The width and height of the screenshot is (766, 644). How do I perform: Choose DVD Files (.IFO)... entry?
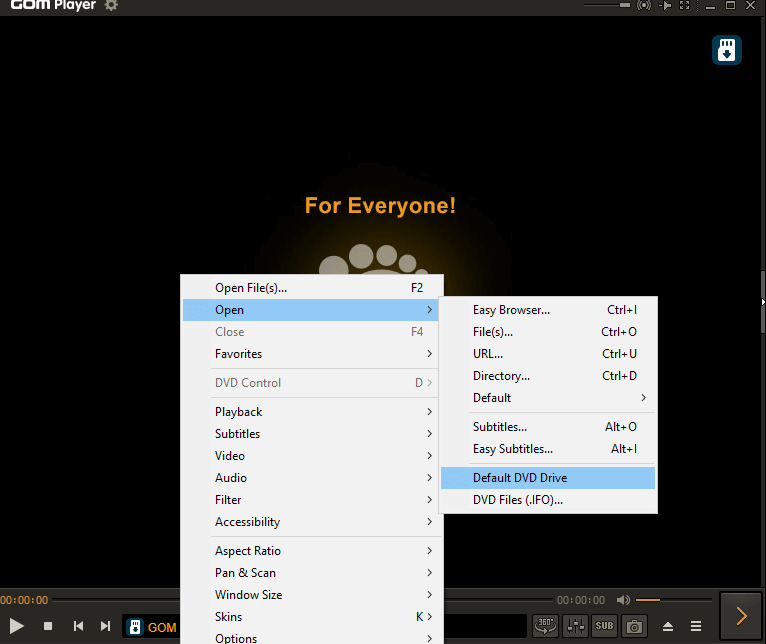point(548,500)
